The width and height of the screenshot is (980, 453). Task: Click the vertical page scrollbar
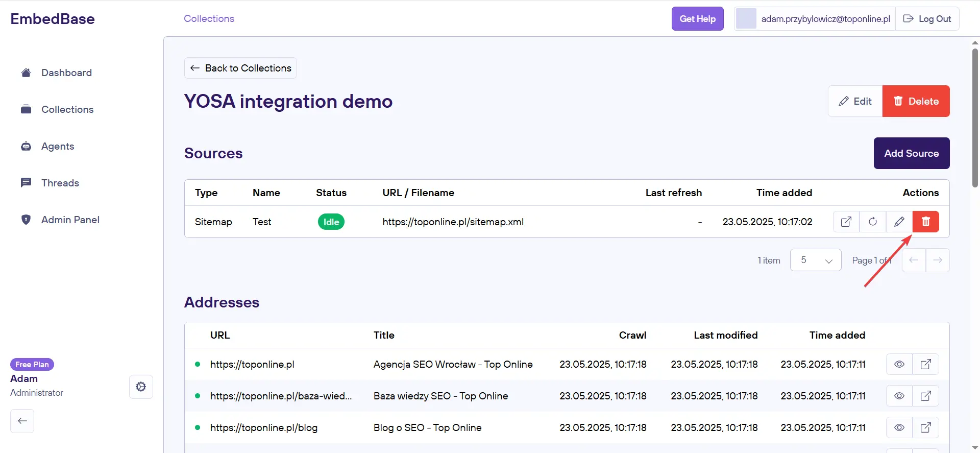[x=975, y=117]
